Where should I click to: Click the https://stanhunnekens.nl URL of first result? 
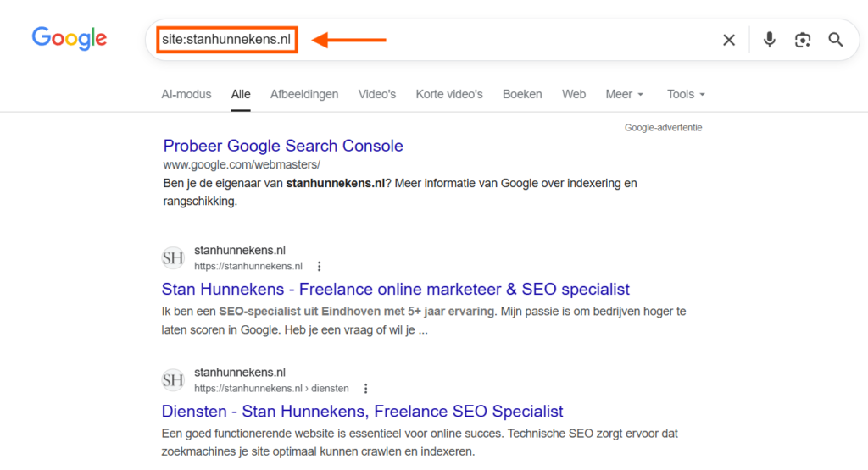[248, 267]
